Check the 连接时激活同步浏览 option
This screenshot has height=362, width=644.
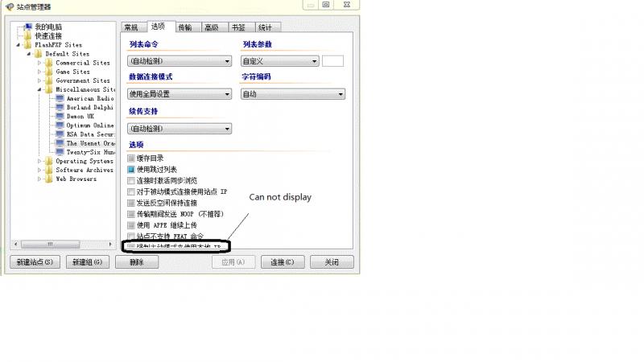pos(131,181)
